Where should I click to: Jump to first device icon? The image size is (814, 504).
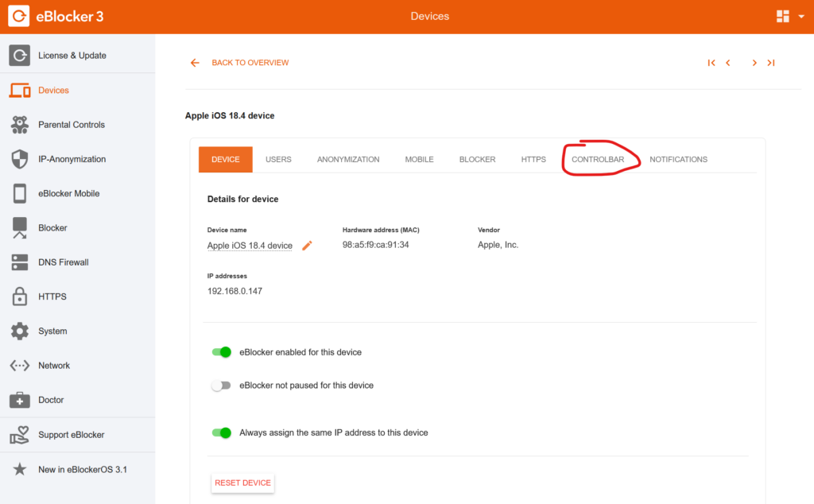coord(711,63)
